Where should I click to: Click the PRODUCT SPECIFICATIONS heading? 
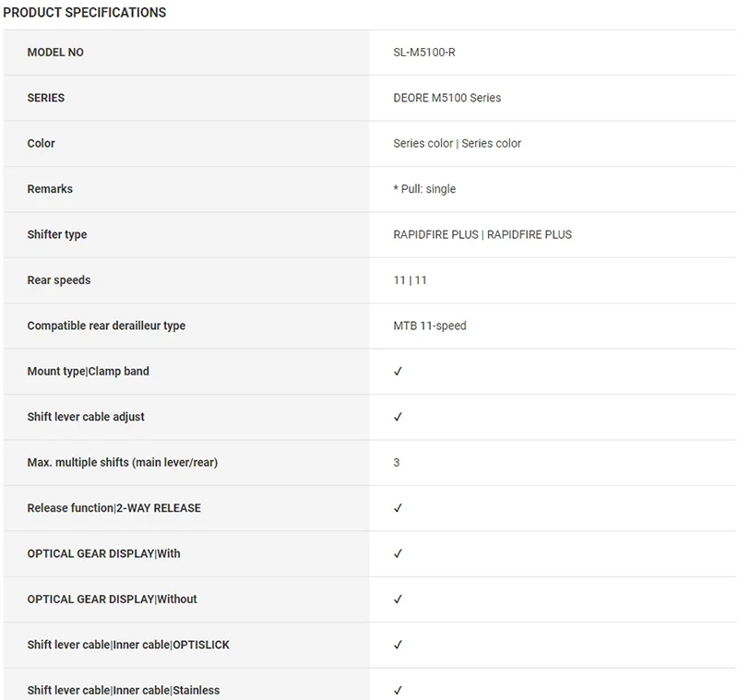85,13
